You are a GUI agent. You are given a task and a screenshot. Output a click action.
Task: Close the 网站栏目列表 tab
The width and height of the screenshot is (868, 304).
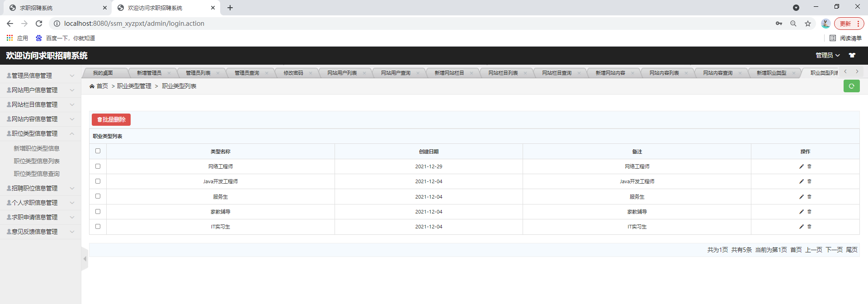click(525, 73)
